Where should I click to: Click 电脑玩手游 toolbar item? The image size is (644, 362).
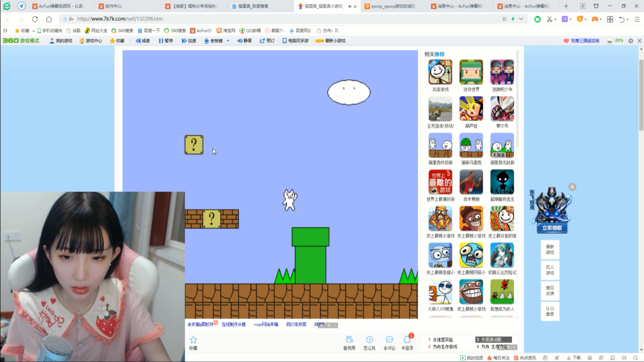coord(295,41)
